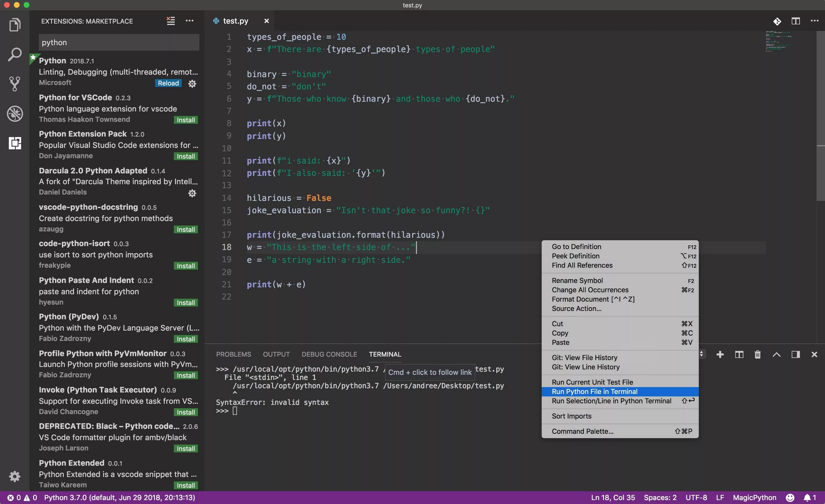This screenshot has height=504, width=825.
Task: Open the Explorer icon in activity bar
Action: pyautogui.click(x=15, y=25)
